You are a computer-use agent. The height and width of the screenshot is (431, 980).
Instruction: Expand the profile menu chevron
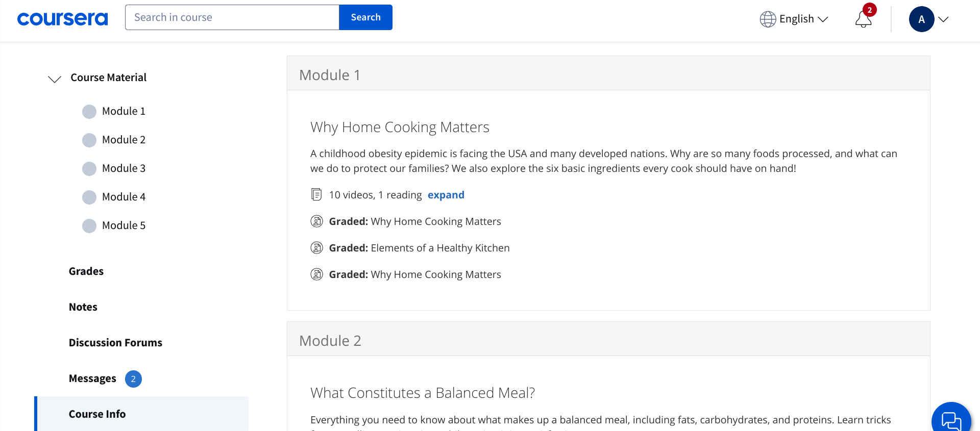point(943,19)
